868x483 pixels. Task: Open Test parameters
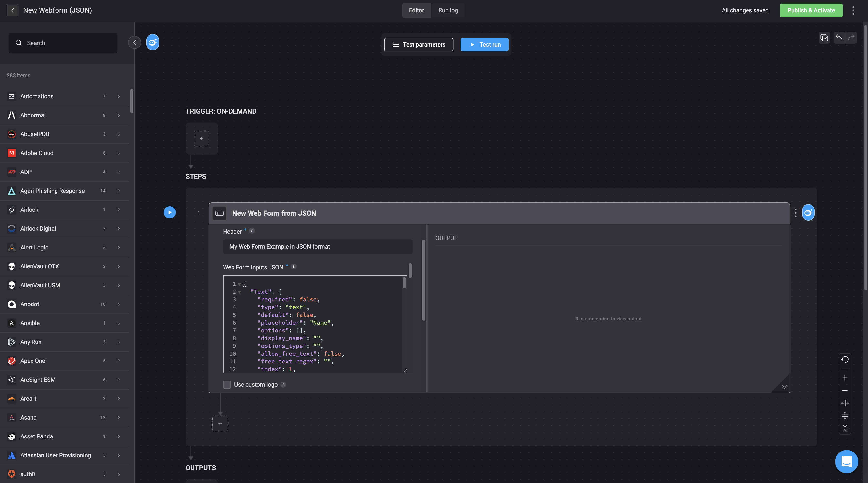tap(419, 44)
